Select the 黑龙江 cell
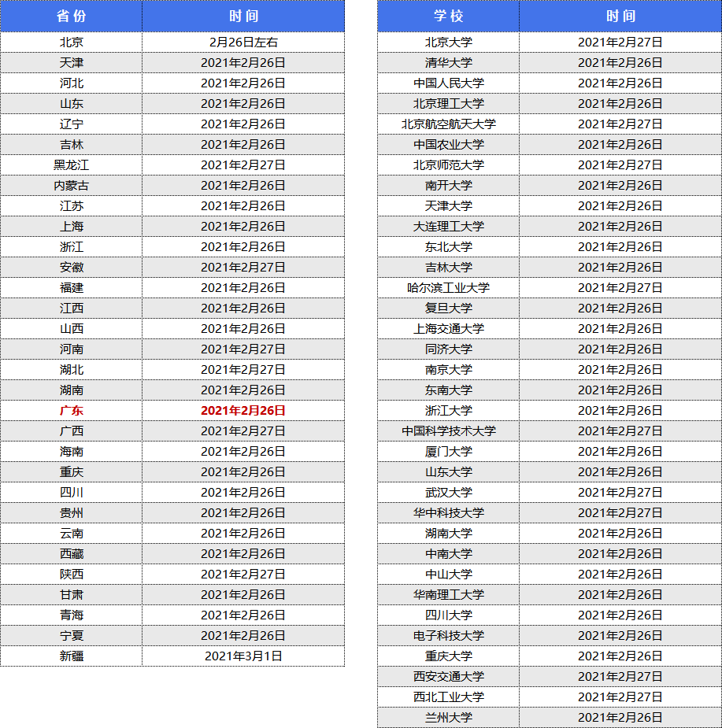 71,164
